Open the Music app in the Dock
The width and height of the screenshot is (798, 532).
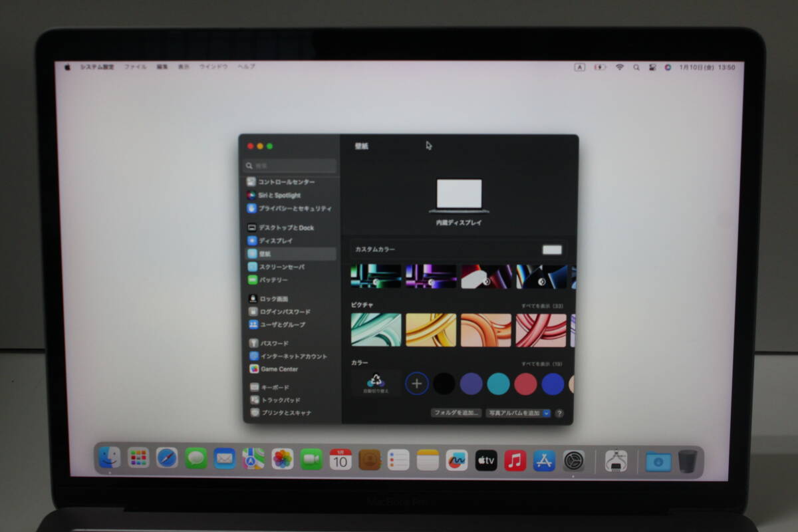pyautogui.click(x=515, y=460)
